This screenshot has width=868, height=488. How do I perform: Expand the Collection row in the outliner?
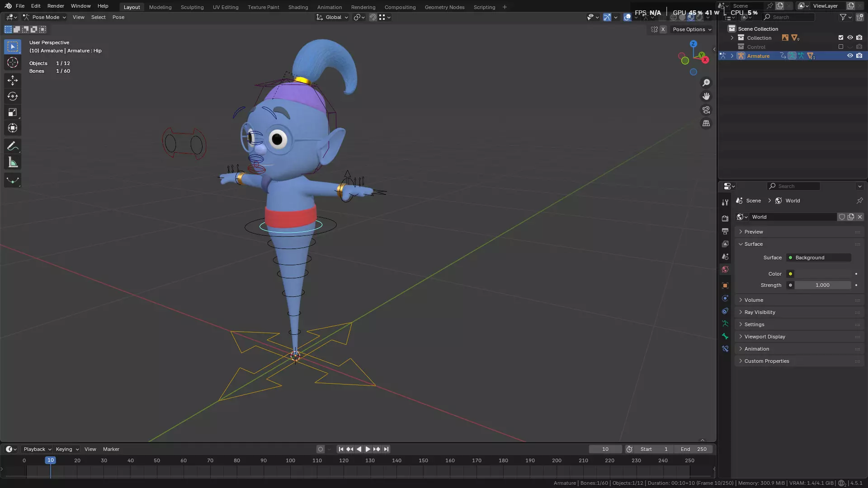(732, 38)
